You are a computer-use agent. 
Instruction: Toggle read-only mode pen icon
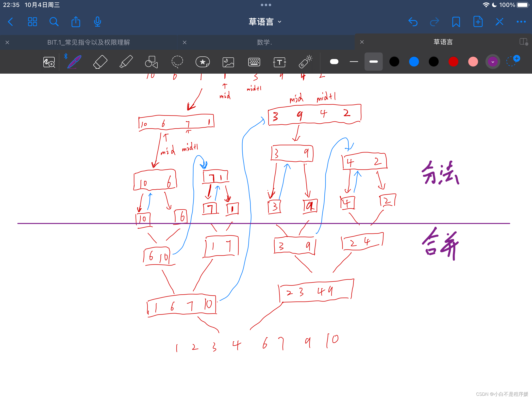coord(499,22)
